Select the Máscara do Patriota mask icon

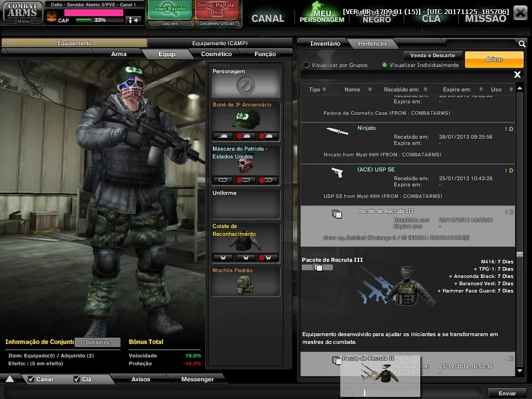(245, 166)
